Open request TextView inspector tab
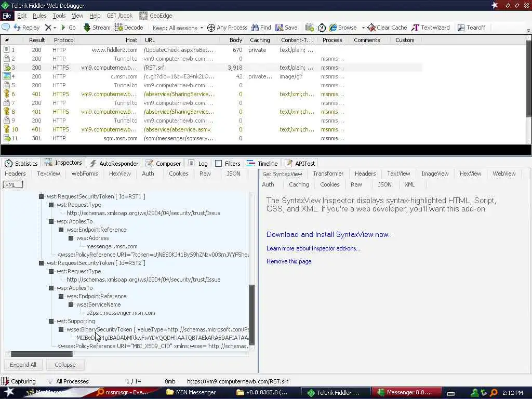Viewport: 532px width, 399px height. tap(48, 174)
